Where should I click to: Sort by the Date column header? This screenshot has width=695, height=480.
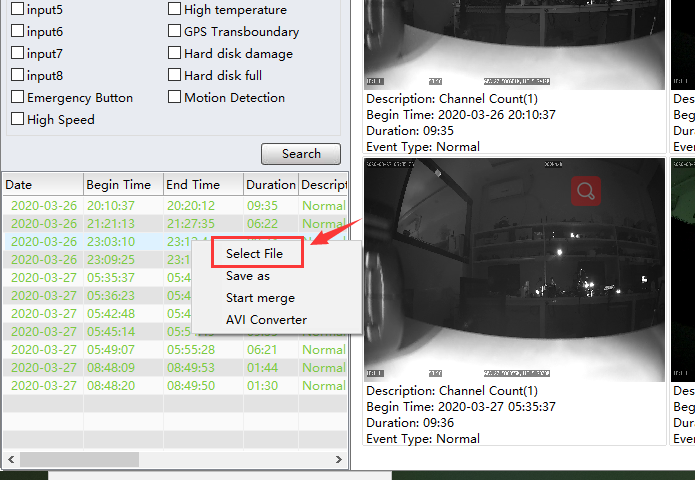[x=43, y=184]
